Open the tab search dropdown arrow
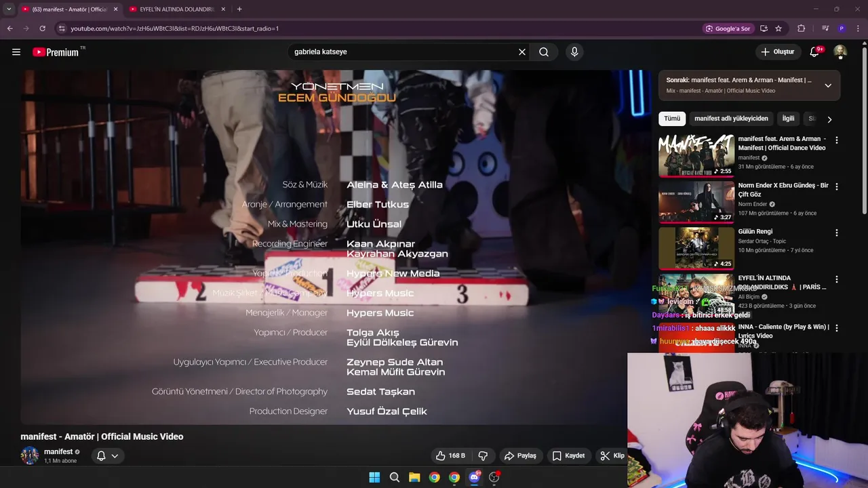 pos(9,9)
